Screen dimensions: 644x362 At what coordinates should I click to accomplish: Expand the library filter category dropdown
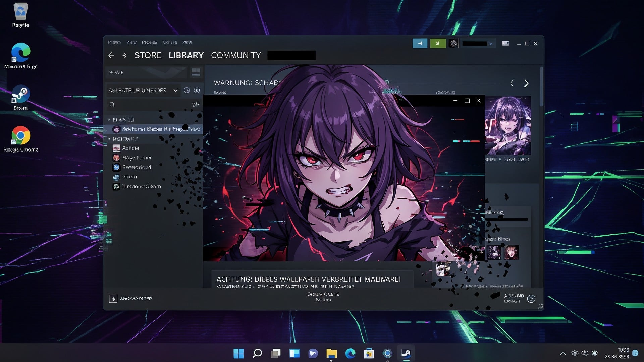pos(143,90)
